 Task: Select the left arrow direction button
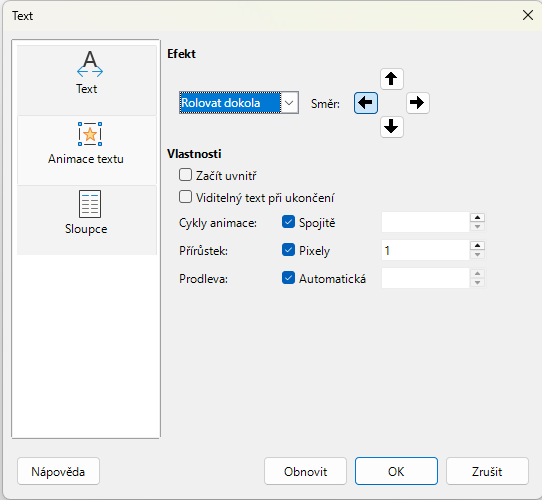366,103
